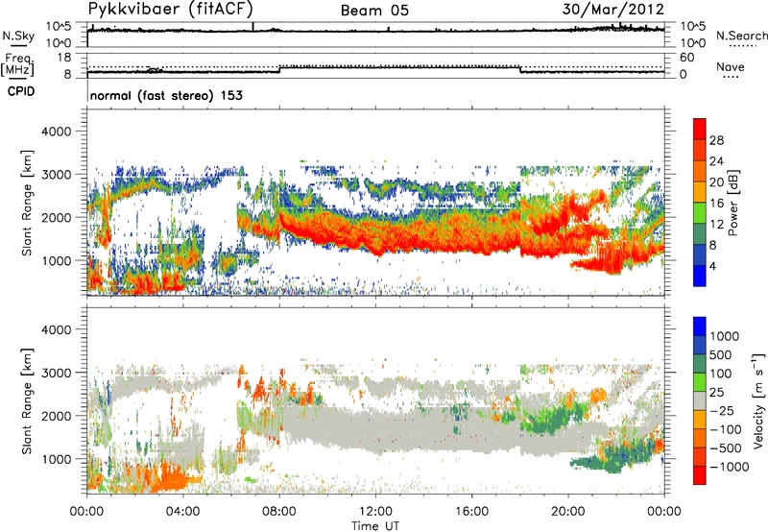Click the blue bottom of power colorbar
Screen dimensions: 768x532
pyautogui.click(x=700, y=277)
